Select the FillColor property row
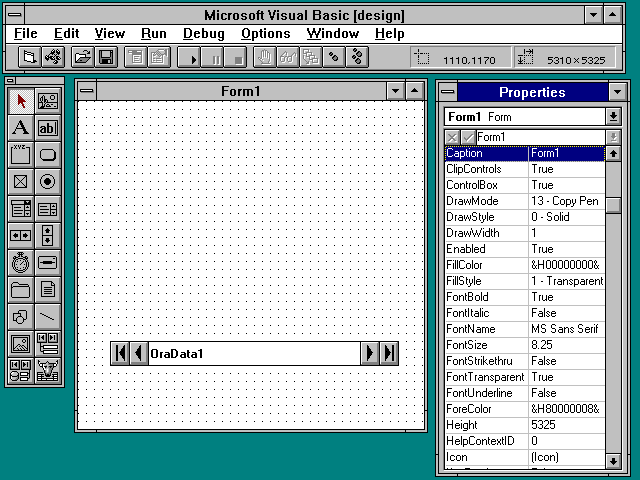This screenshot has width=640, height=480. (x=524, y=265)
